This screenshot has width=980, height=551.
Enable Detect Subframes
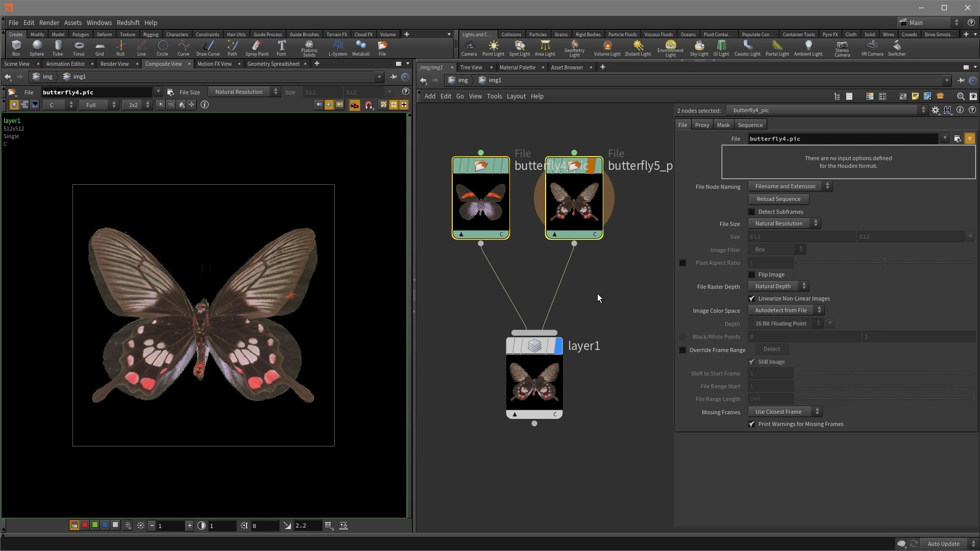point(751,212)
